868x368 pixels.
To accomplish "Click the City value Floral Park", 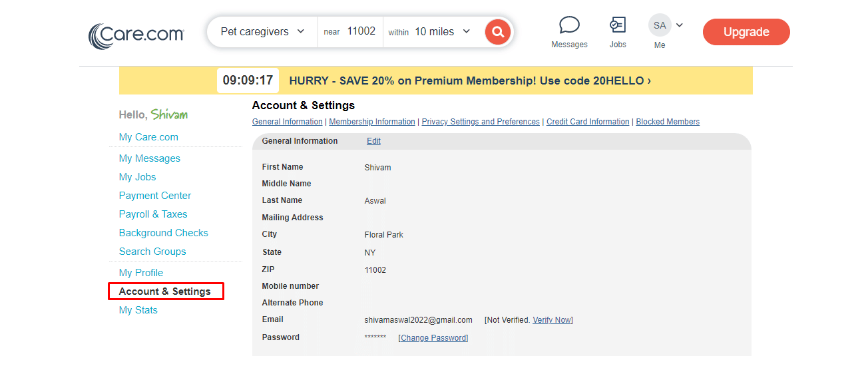I will tap(384, 235).
